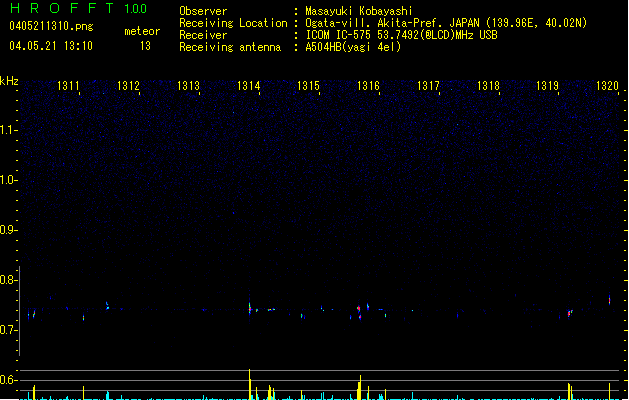
Task: Click the meteor echo trace below 1320
Action: (610, 300)
